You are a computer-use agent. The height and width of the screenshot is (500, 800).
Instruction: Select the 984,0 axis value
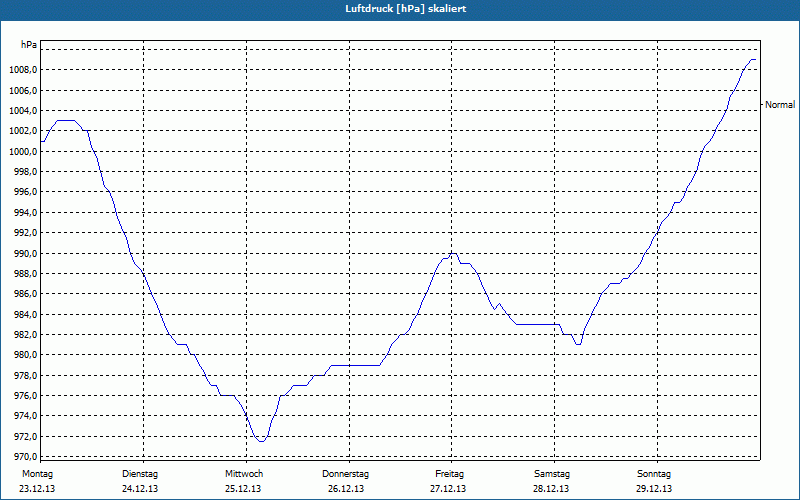(x=25, y=314)
